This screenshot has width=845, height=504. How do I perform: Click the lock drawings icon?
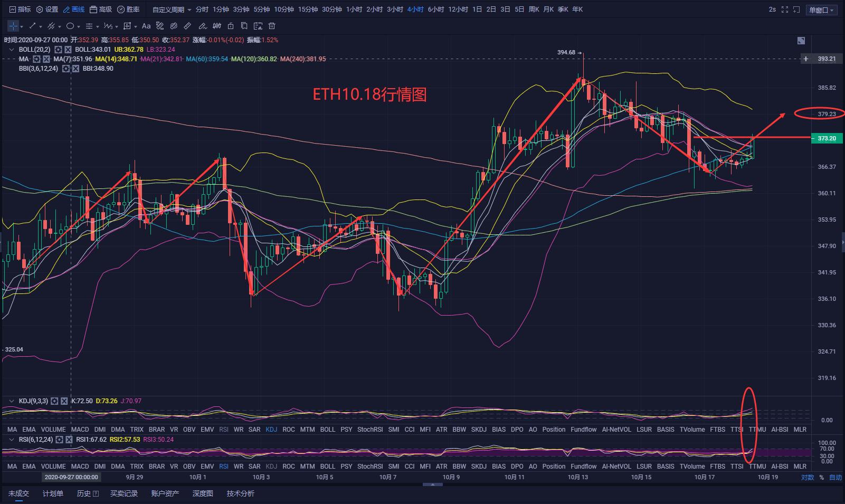point(231,26)
